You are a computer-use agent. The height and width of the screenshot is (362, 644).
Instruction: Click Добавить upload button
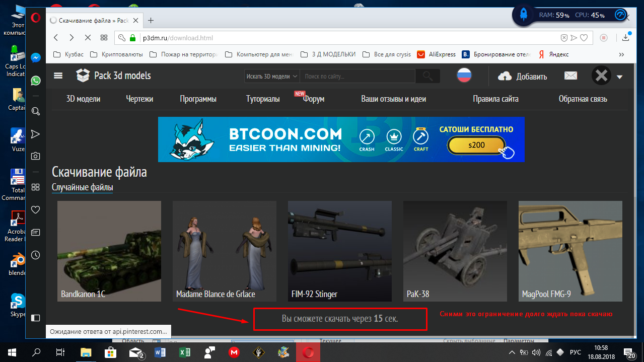pos(522,76)
